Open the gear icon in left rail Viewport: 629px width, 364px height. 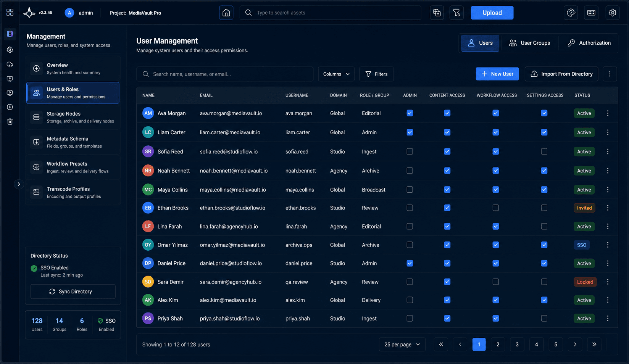point(10,50)
